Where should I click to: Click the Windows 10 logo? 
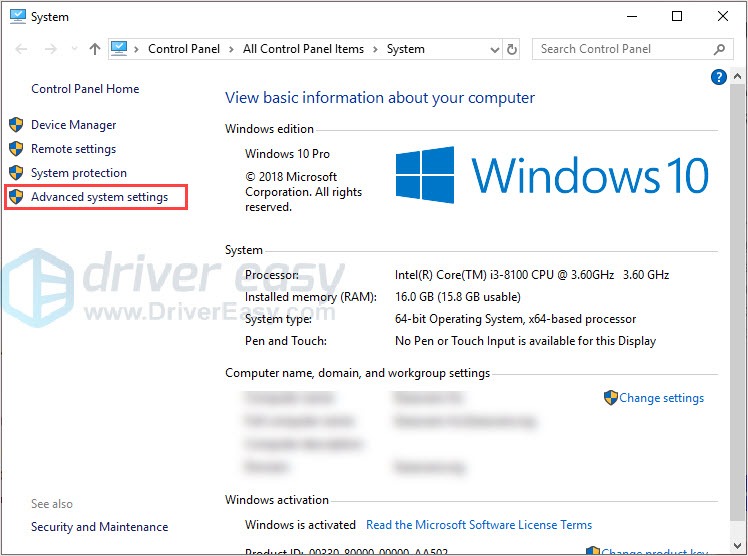[552, 175]
